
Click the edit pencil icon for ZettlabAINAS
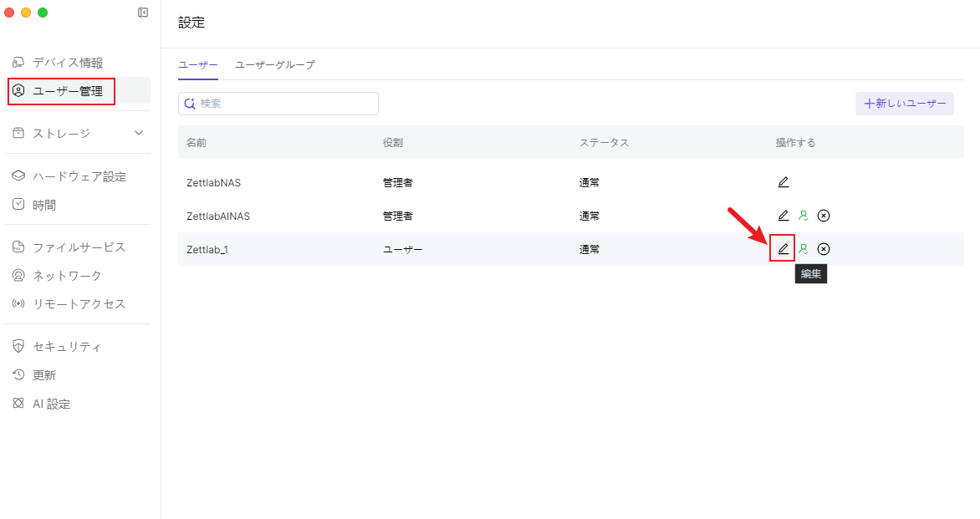click(x=783, y=216)
